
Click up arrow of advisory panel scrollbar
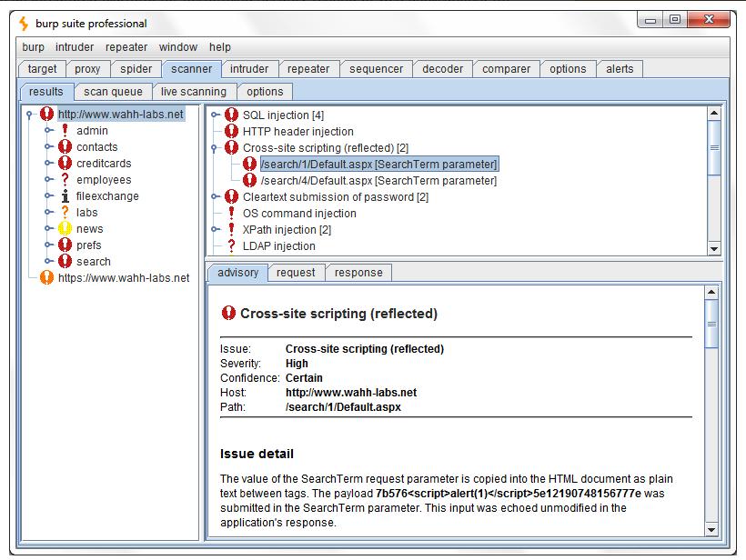711,293
